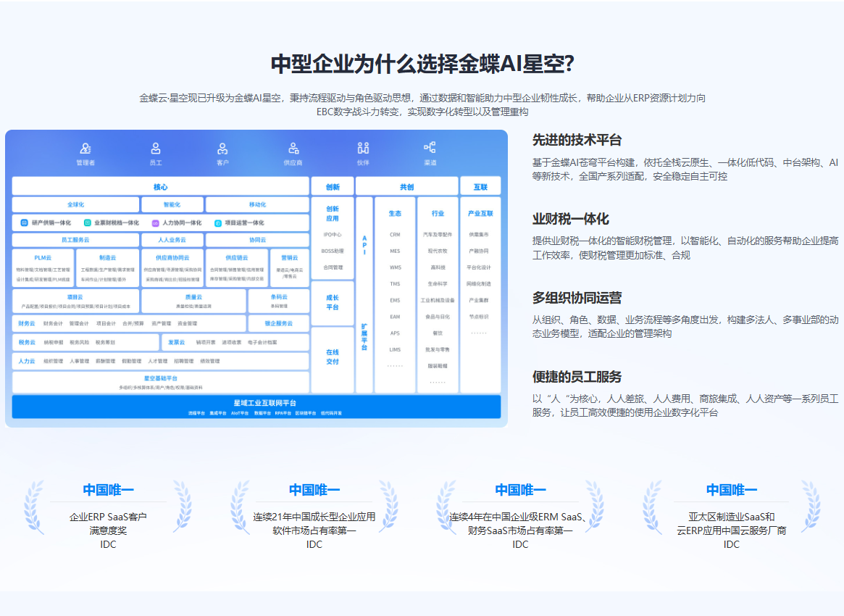
Task: Click the 员工 (employee) role icon
Action: click(x=156, y=149)
